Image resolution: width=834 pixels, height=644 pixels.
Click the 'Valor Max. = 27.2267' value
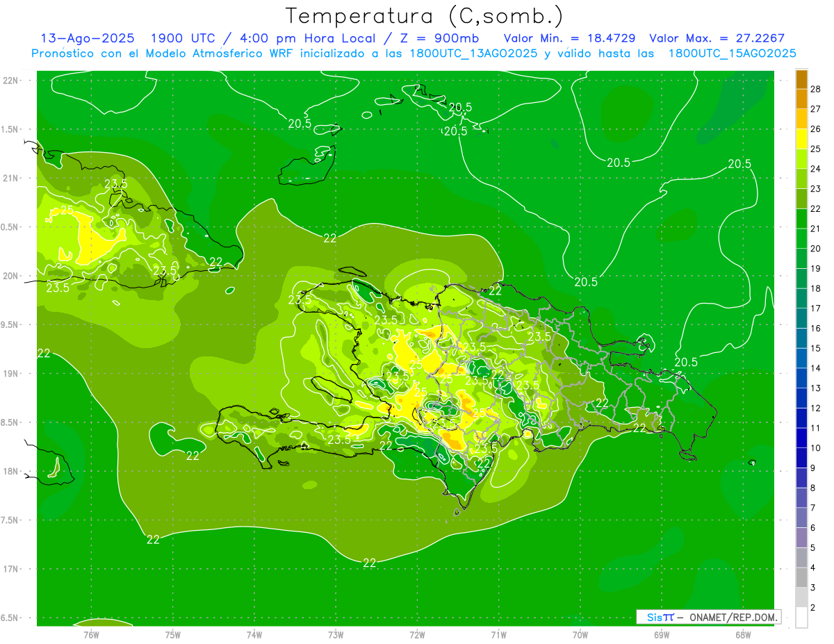tap(717, 38)
